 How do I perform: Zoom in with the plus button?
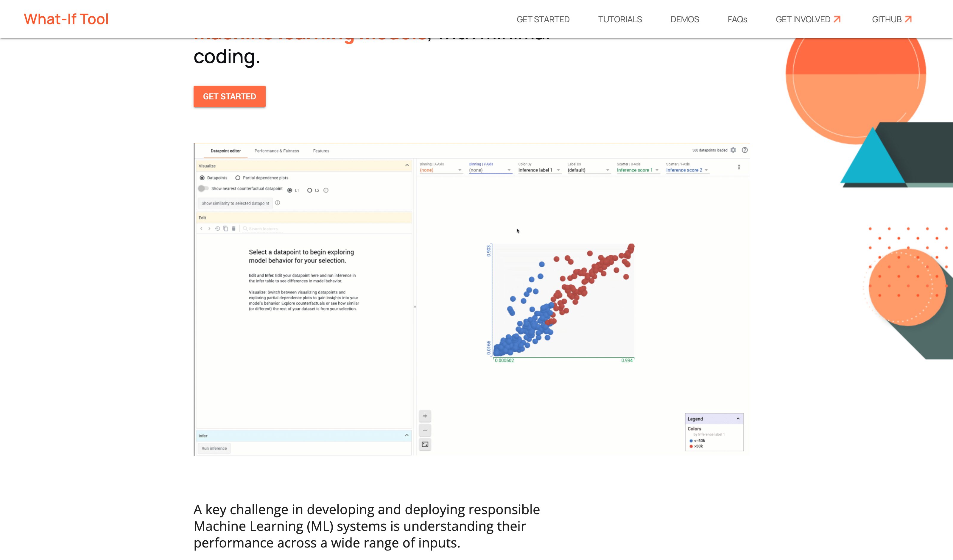425,416
